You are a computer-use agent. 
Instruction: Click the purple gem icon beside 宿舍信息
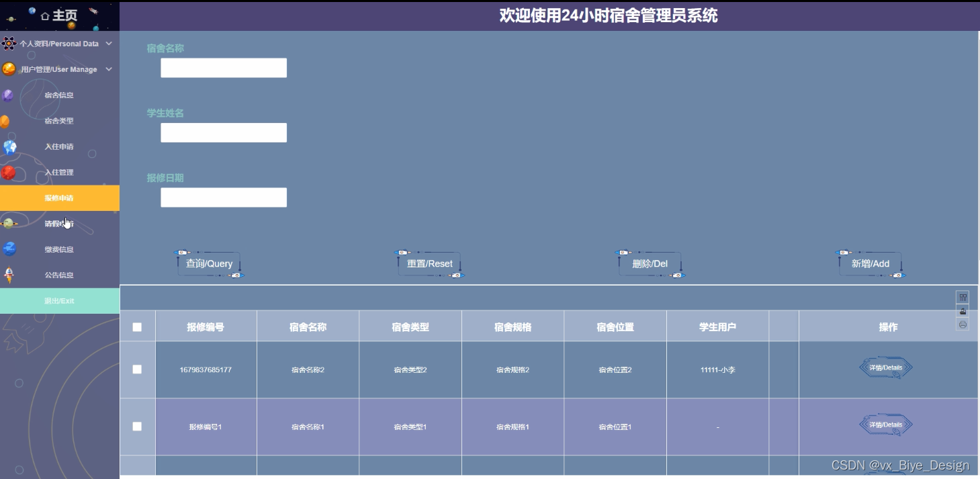(x=8, y=95)
